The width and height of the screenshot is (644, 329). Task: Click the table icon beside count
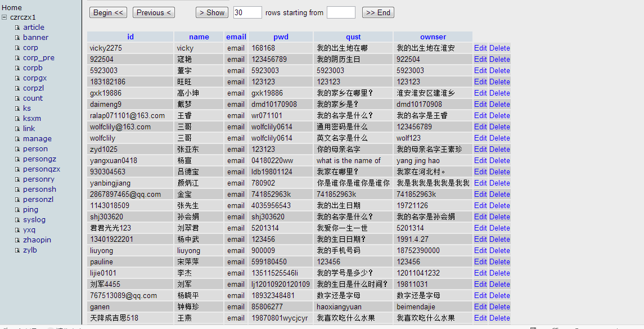(17, 98)
